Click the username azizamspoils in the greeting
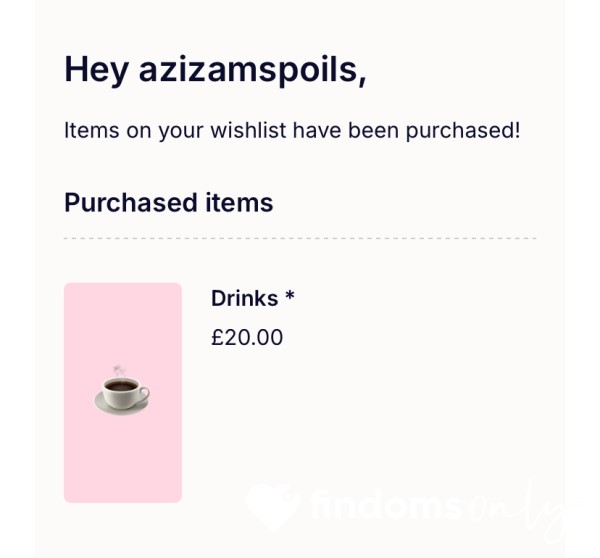 tap(253, 70)
